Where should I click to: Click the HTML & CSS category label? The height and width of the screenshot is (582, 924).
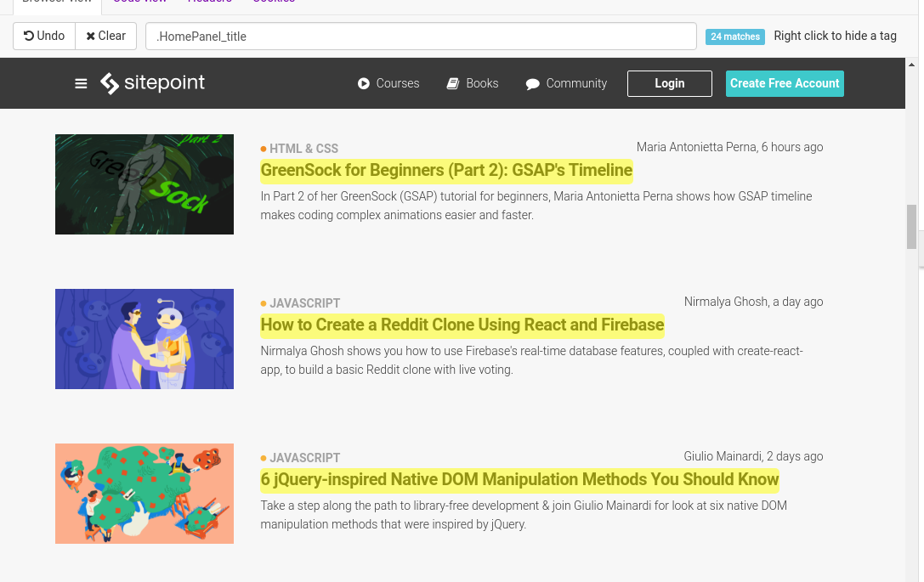pos(303,149)
